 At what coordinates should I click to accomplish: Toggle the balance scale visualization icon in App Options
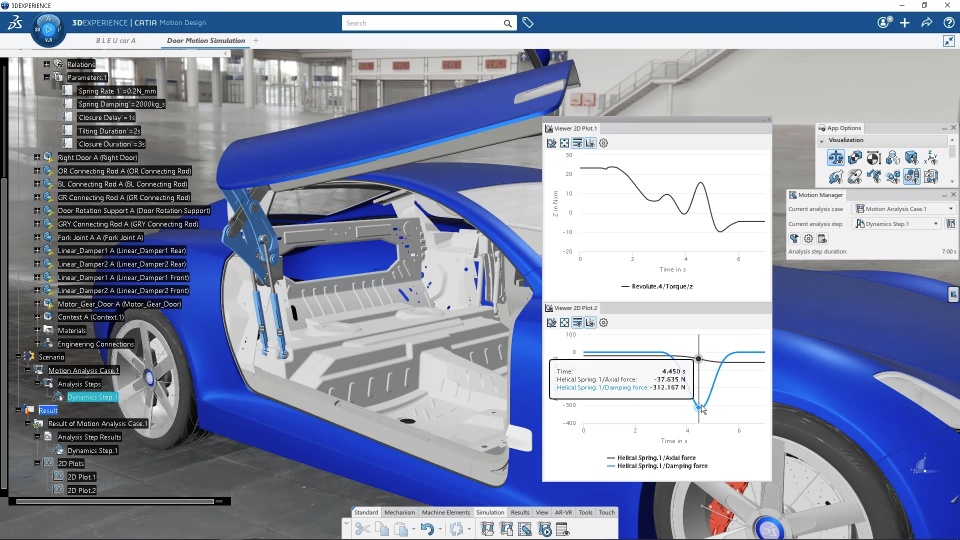(x=836, y=158)
